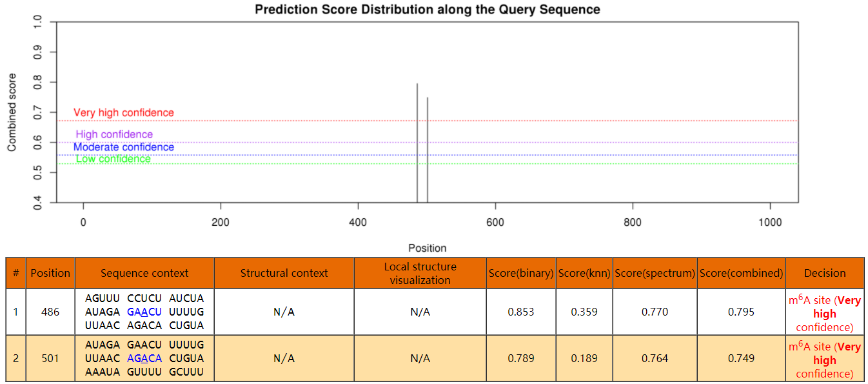Click the Sequence context column header
The width and height of the screenshot is (868, 384).
click(144, 273)
